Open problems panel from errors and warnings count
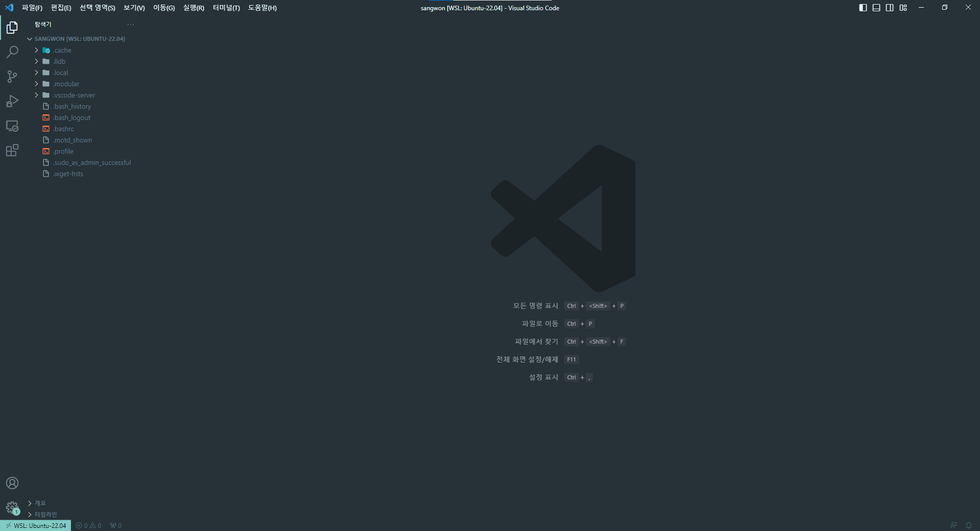Image resolution: width=980 pixels, height=531 pixels. click(x=89, y=525)
